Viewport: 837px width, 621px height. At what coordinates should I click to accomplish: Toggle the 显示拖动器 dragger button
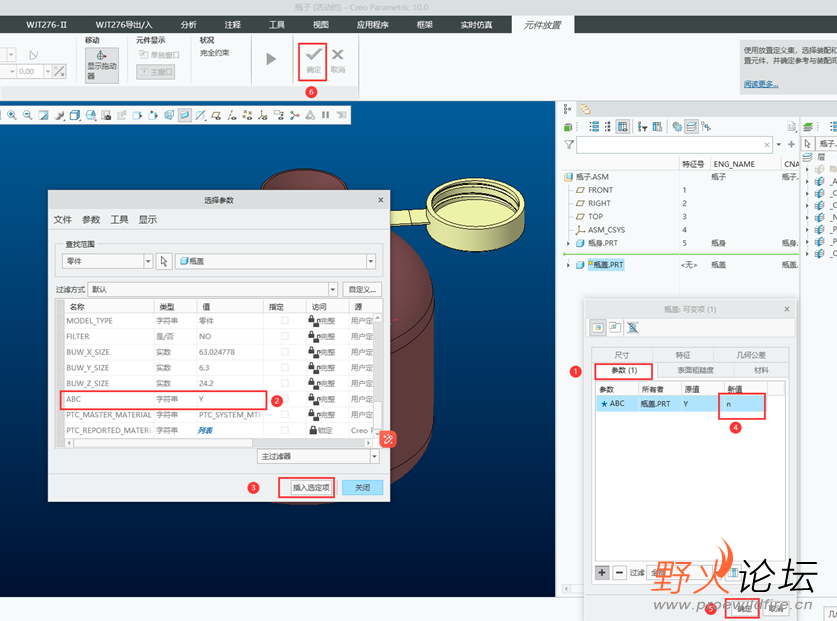101,66
